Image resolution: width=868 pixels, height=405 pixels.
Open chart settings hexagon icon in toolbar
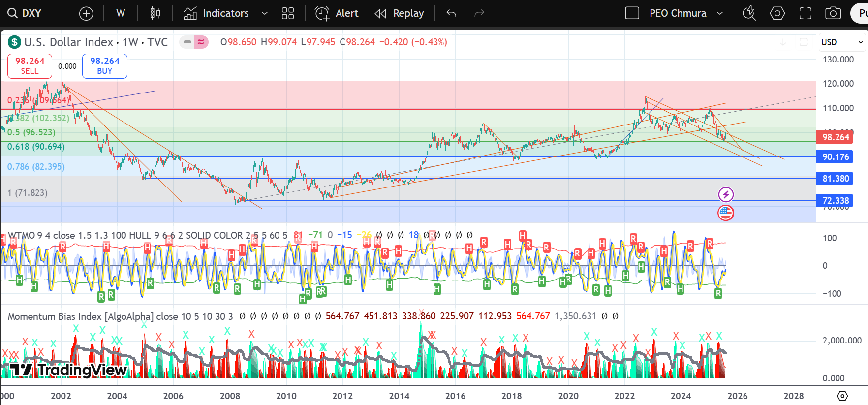pyautogui.click(x=777, y=13)
